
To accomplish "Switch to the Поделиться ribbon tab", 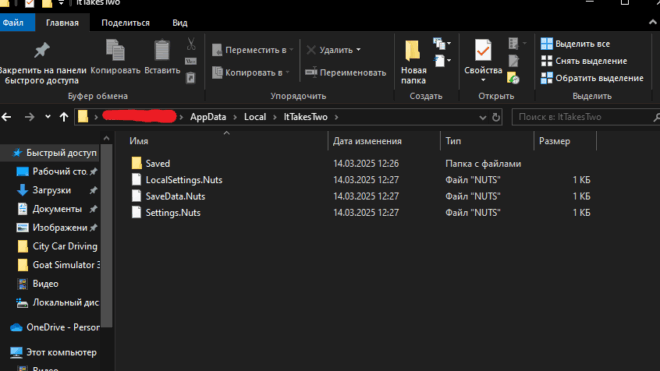I will pos(125,23).
